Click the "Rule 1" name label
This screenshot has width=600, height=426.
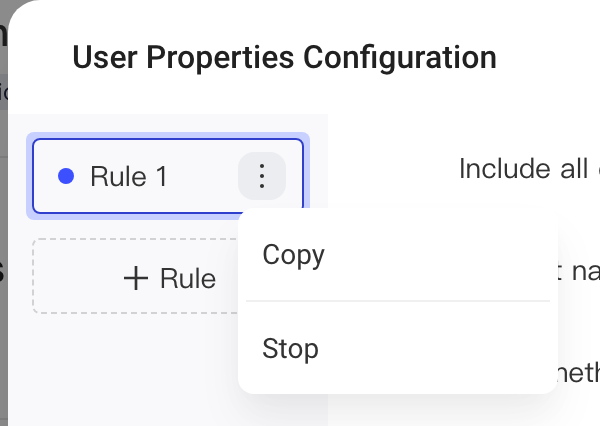click(129, 176)
